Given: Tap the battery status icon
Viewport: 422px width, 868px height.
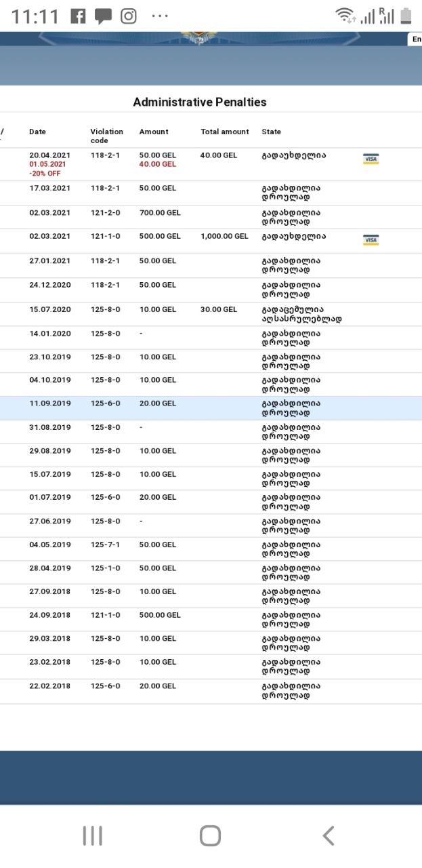Looking at the screenshot, I should click(x=406, y=16).
